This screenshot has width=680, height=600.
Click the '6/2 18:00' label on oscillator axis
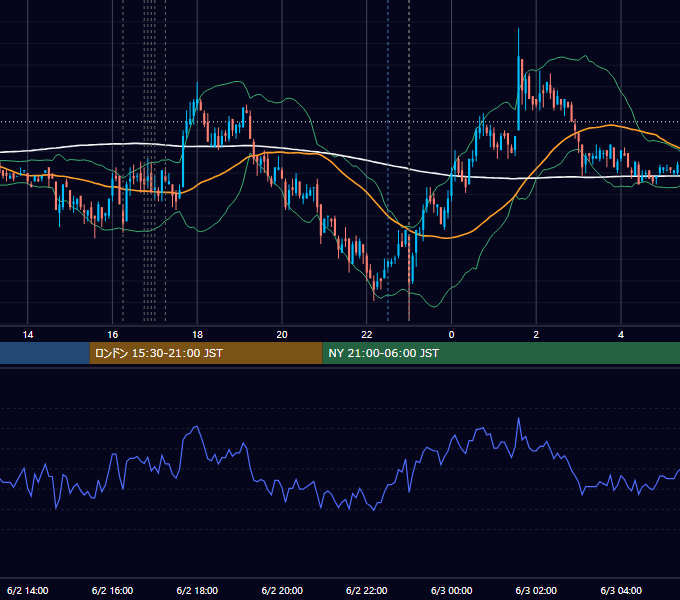(197, 590)
